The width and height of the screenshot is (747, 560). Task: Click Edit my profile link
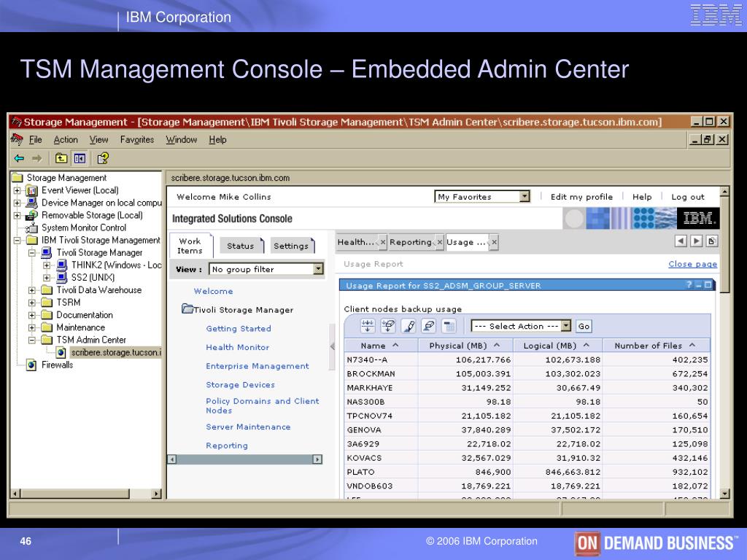pyautogui.click(x=581, y=197)
